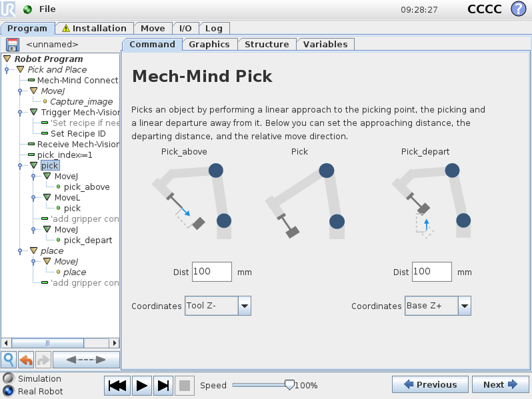Click the Next button
The image size is (532, 399).
[500, 384]
